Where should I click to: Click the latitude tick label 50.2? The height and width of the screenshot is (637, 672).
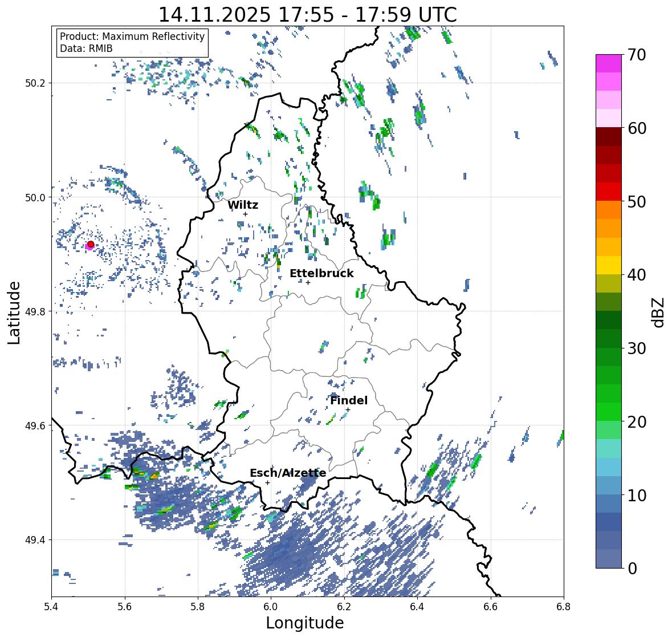(x=35, y=83)
